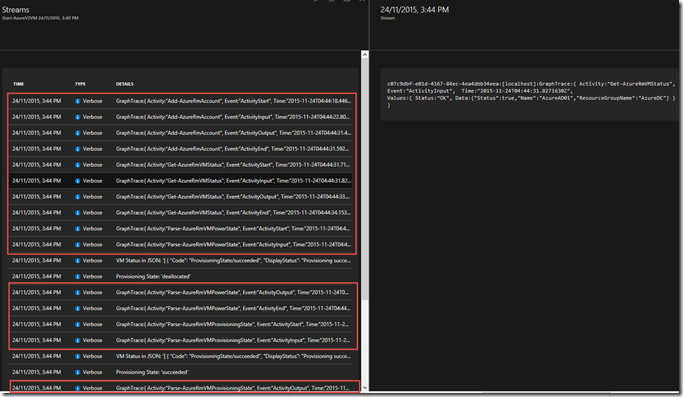683x397 pixels.
Task: Click the scrollbar down arrow in Streams list
Action: click(x=365, y=387)
